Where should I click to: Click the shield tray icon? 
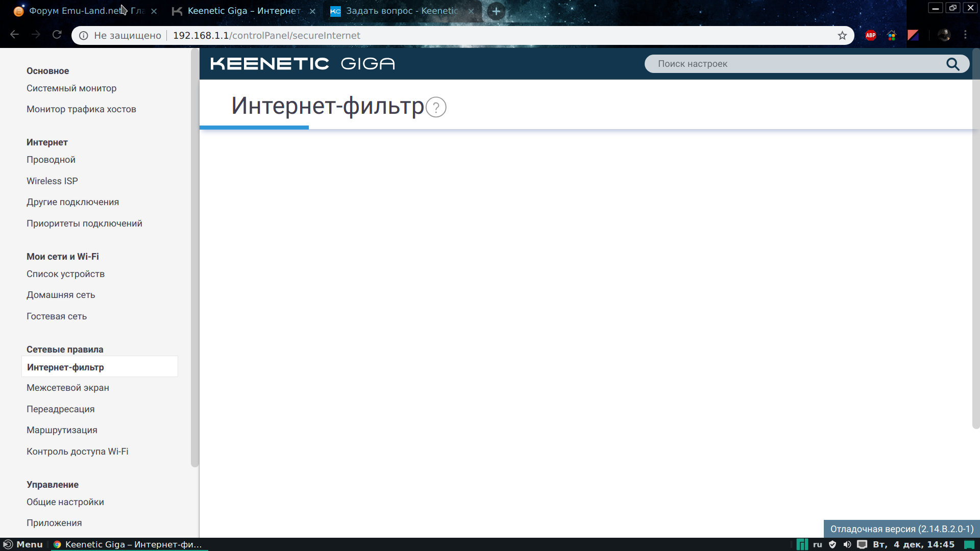pos(832,544)
